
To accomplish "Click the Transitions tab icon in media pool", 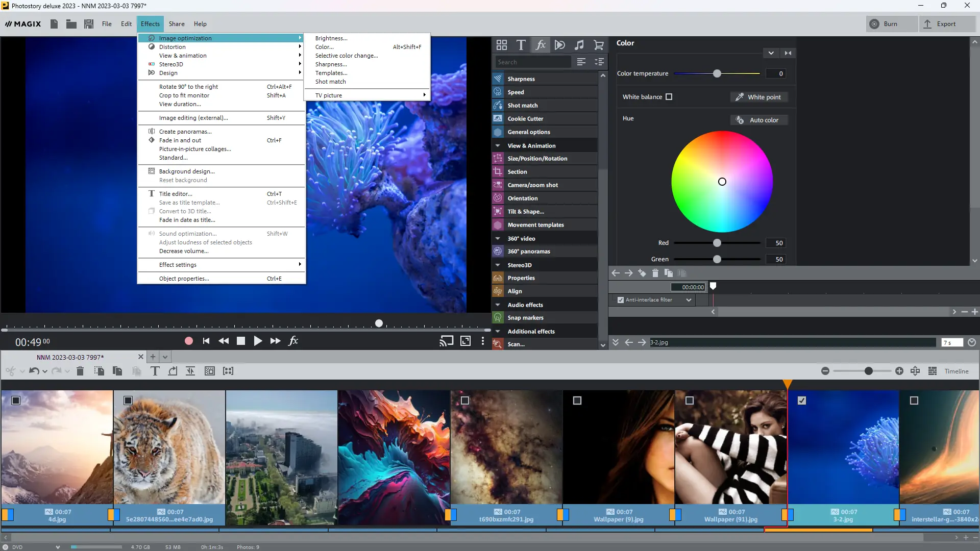I will tap(560, 45).
